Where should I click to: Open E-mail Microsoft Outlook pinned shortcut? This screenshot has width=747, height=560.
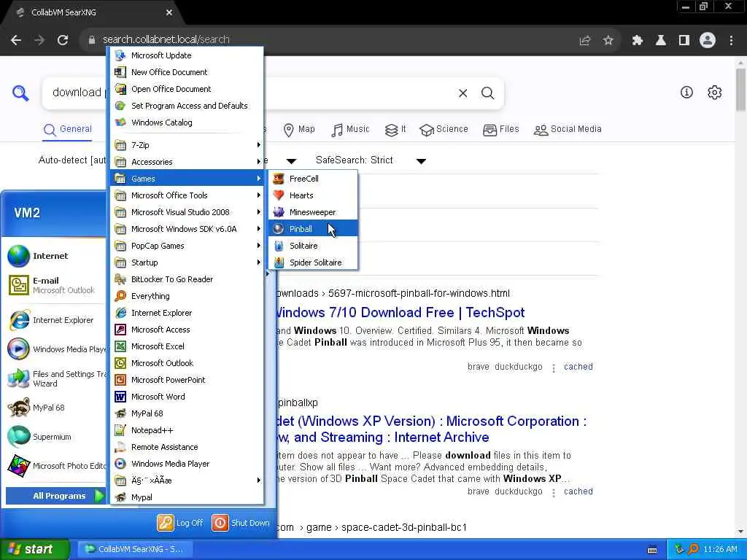(x=54, y=285)
